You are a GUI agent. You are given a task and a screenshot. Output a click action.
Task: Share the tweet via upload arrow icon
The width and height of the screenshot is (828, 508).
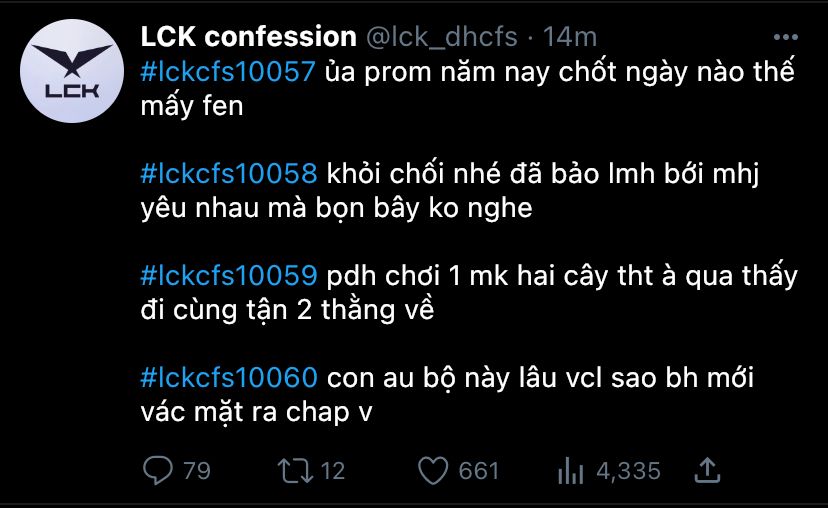click(x=707, y=470)
